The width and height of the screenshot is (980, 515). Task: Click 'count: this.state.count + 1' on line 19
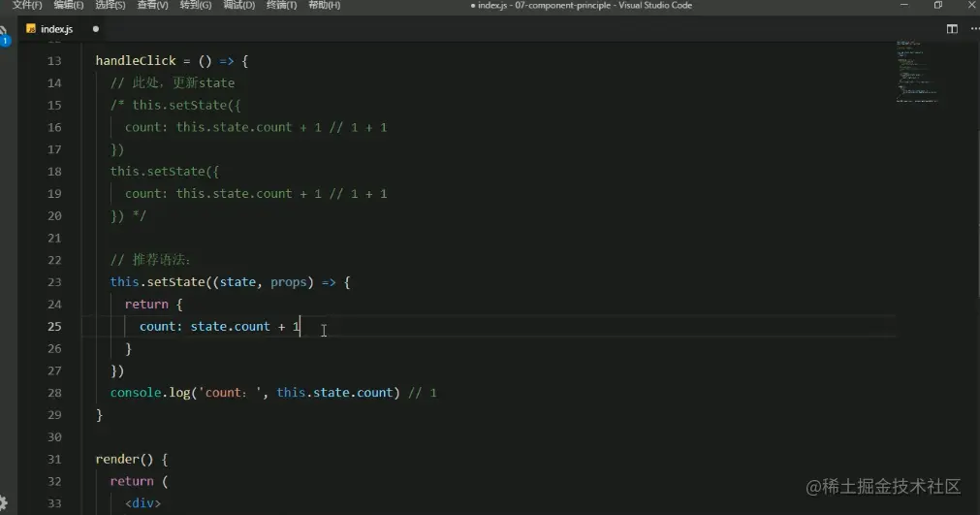coord(223,193)
